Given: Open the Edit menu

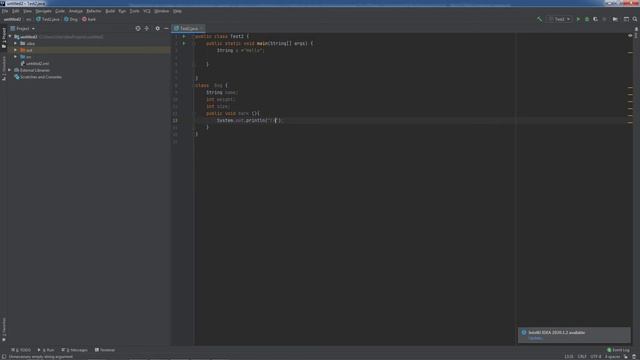Looking at the screenshot, I should 16,11.
